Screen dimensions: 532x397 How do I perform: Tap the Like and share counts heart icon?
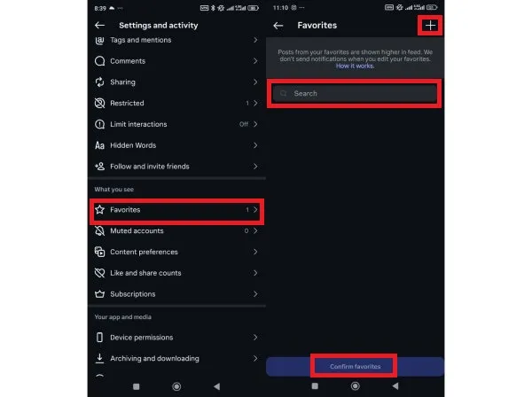[99, 273]
